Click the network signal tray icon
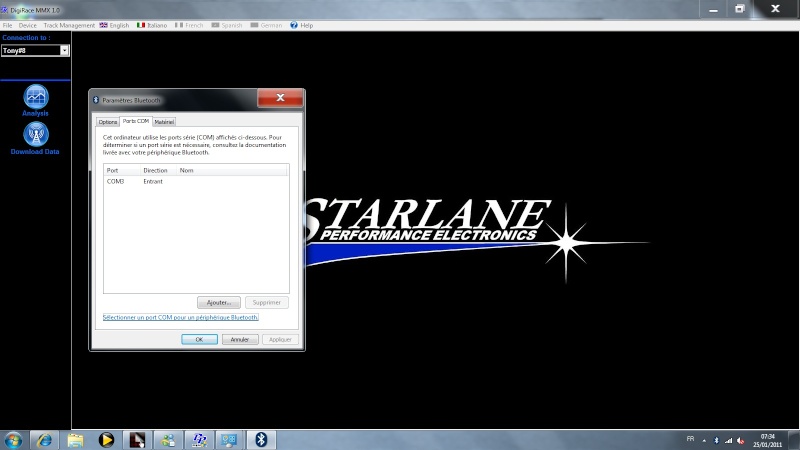The height and width of the screenshot is (450, 800). point(729,440)
